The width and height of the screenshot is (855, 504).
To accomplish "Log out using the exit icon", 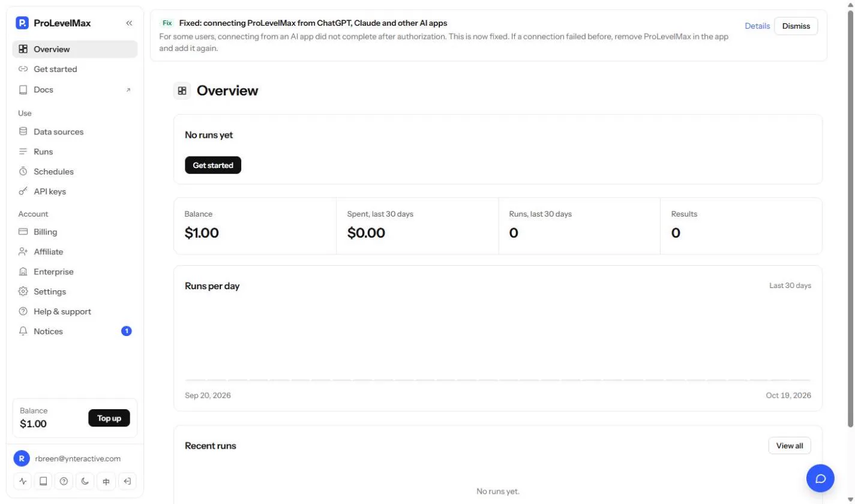I will click(x=127, y=481).
